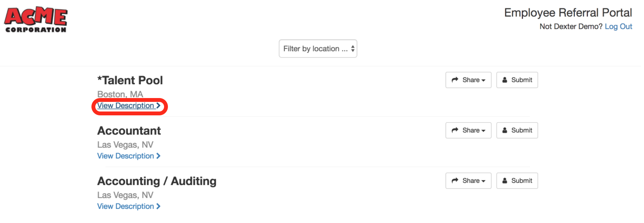
Task: Click the share arrow icon for Accountant
Action: (x=455, y=130)
